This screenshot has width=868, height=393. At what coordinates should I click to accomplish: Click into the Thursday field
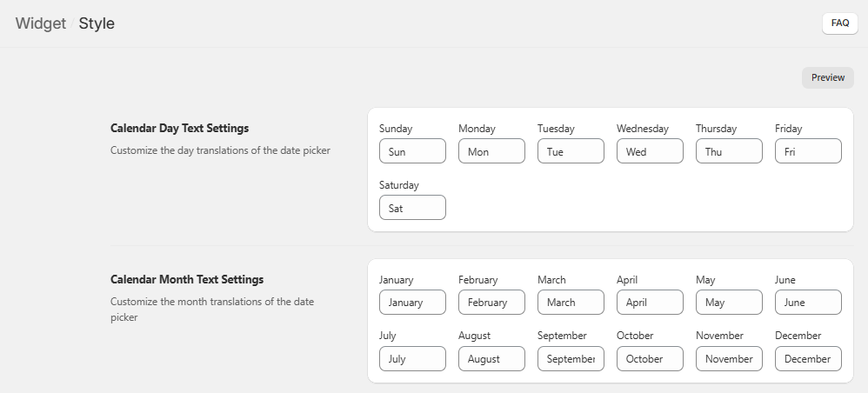(729, 151)
